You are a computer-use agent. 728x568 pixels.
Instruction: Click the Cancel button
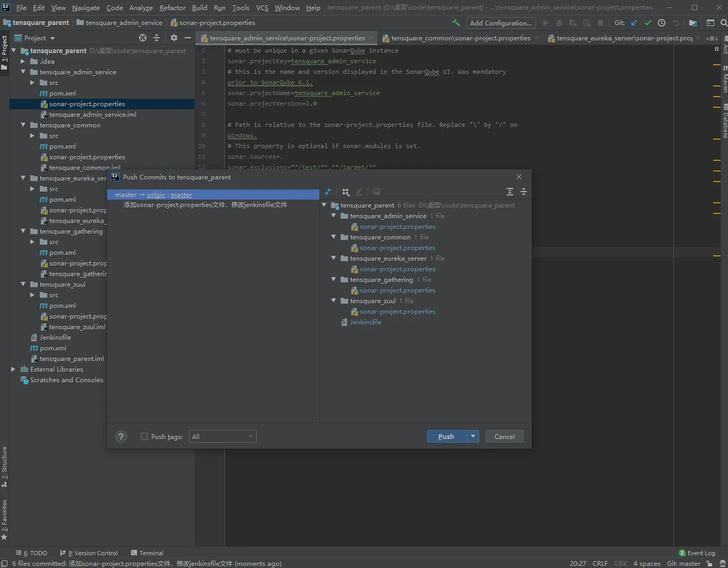504,436
